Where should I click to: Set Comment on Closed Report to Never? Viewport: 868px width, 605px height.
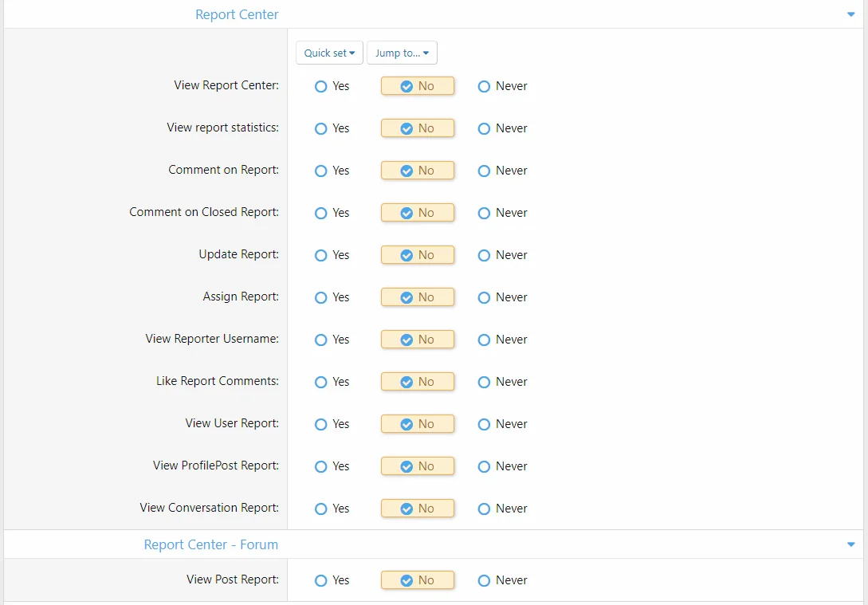coord(484,213)
